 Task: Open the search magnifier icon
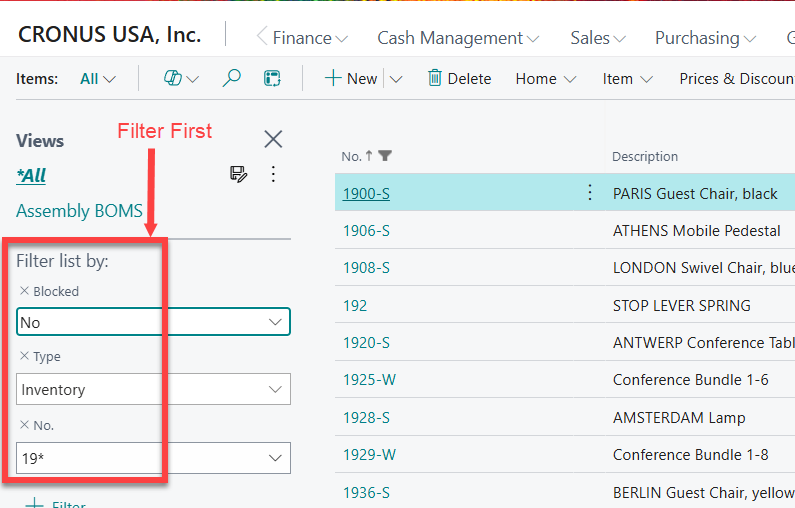231,79
